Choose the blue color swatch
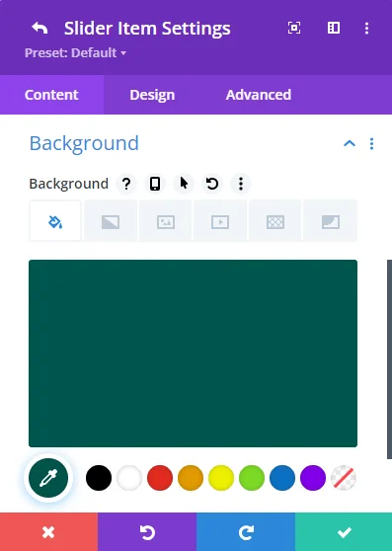 282,478
